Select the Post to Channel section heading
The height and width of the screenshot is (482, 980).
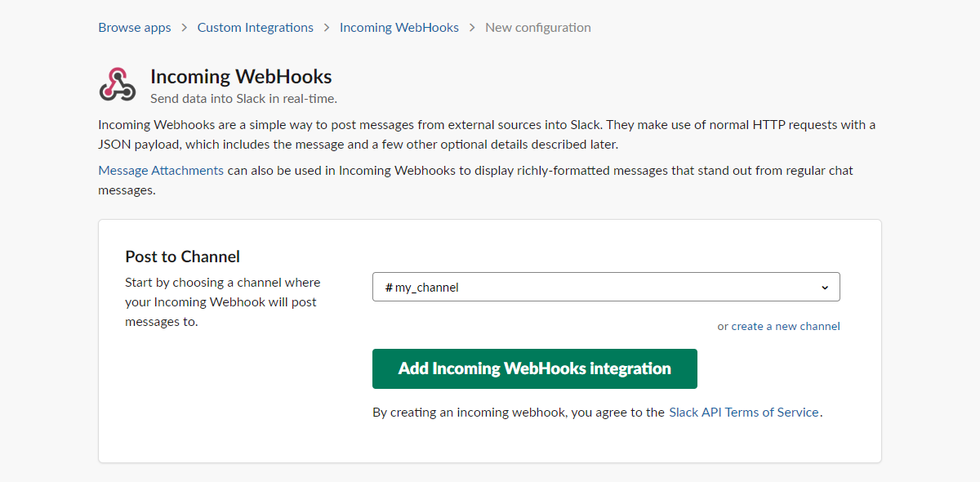[x=182, y=256]
